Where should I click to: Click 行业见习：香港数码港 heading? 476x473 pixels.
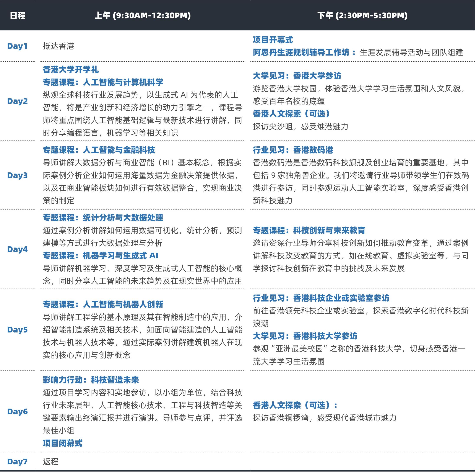coord(293,150)
